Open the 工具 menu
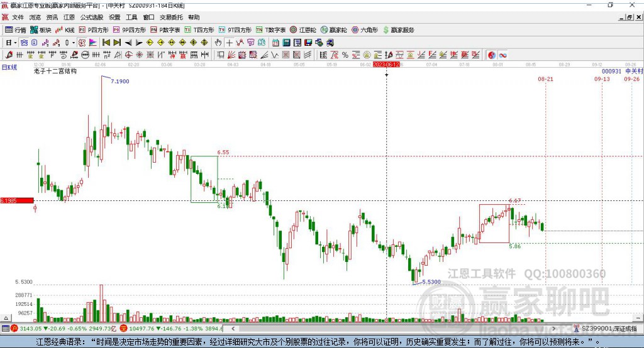Viewport: 644px width, 348px height. pos(131,17)
